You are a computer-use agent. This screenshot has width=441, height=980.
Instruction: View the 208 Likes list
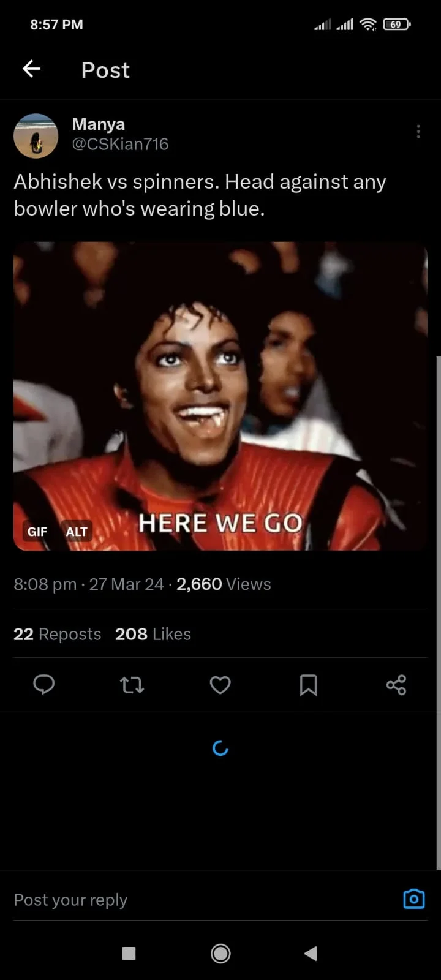(153, 634)
